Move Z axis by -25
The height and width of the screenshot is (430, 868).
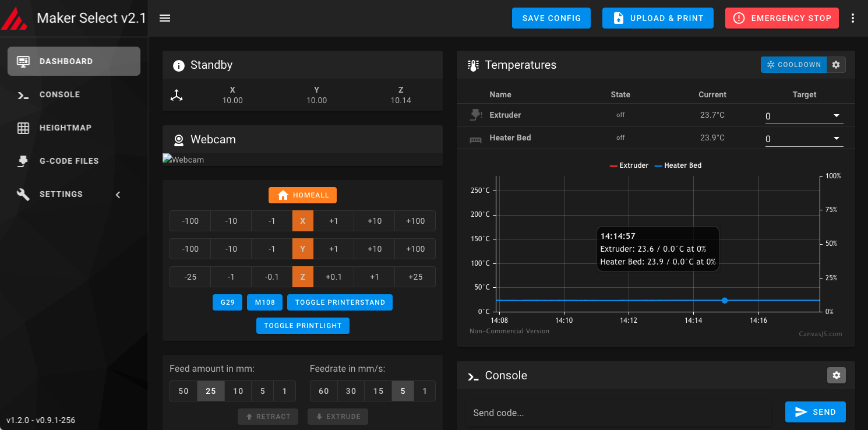coord(190,277)
